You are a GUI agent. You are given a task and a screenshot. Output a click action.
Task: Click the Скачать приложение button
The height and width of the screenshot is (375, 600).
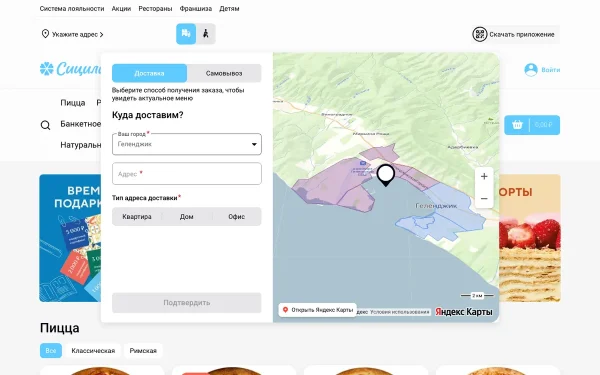click(515, 34)
